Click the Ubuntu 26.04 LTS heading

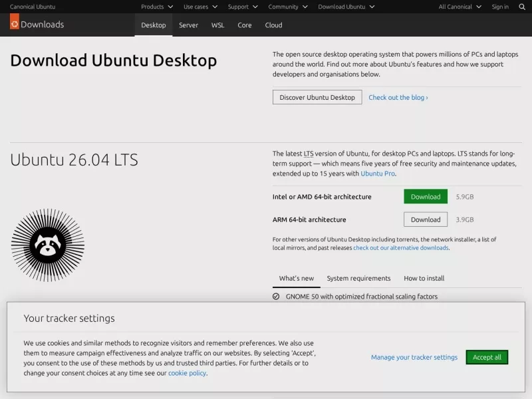74,160
